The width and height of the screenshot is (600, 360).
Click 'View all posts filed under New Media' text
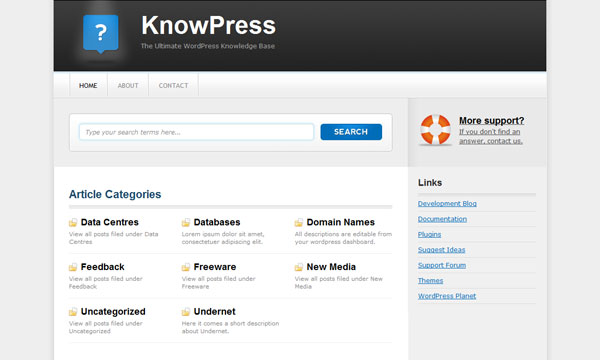(339, 282)
